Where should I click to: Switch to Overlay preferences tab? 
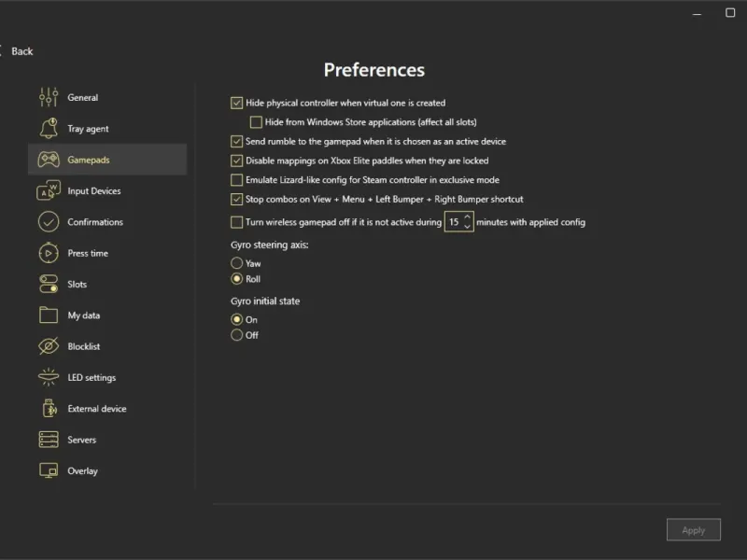82,471
